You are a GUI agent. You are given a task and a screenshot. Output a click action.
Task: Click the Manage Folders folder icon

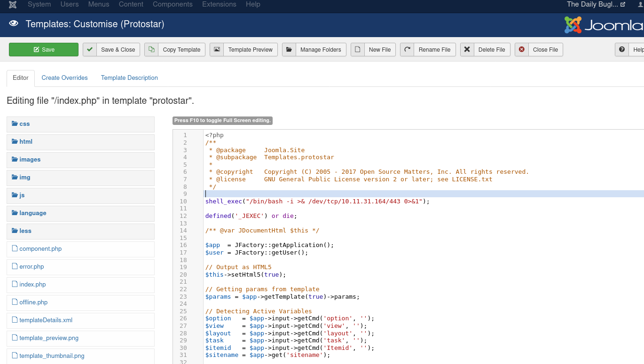289,50
